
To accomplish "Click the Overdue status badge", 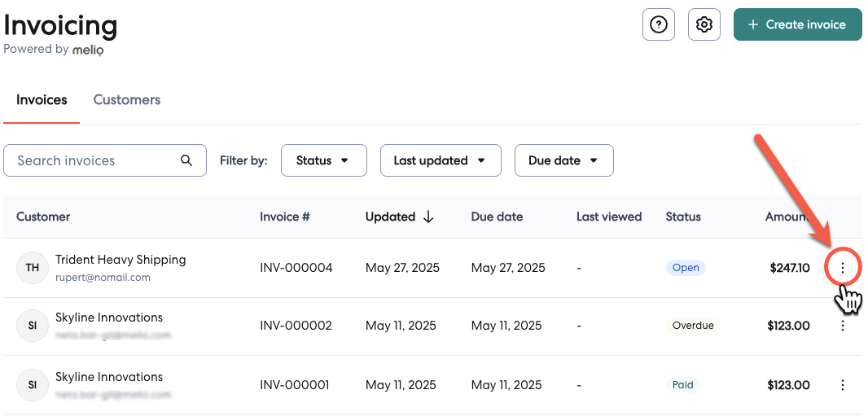I will tap(693, 326).
